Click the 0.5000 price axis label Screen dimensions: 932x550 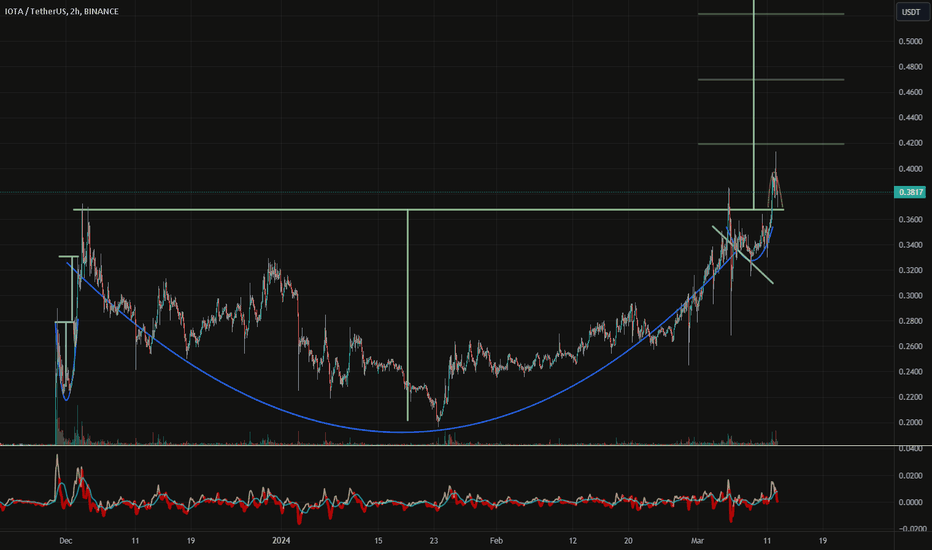[x=911, y=42]
